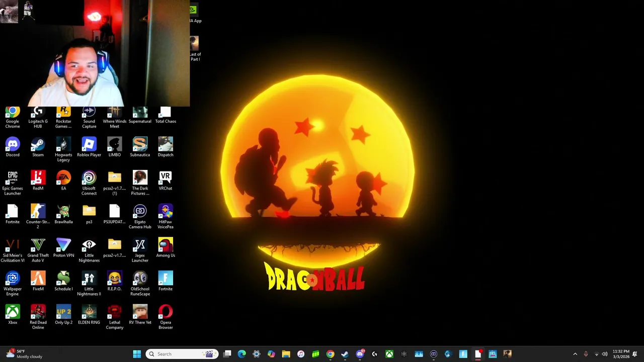Select the Jagex Launcher desktop icon
The image size is (644, 362).
point(140,250)
